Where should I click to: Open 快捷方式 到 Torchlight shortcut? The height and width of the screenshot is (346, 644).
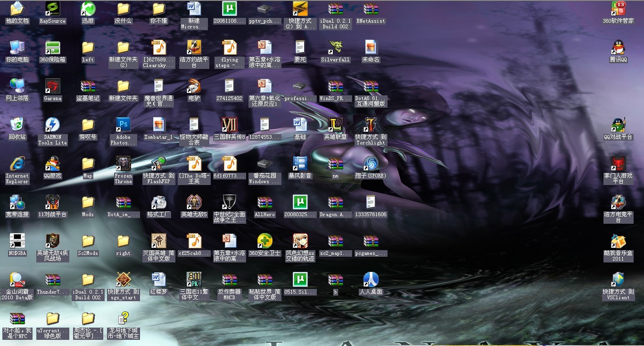coord(371,125)
